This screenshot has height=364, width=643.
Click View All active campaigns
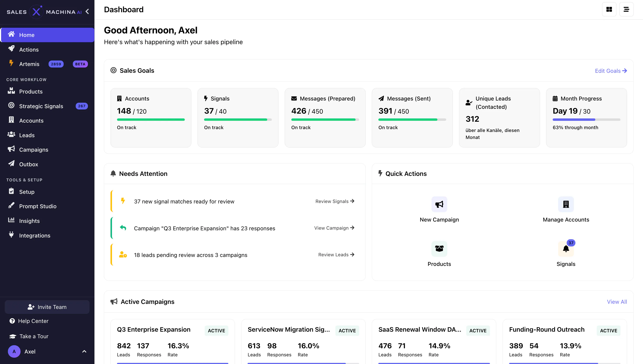point(617,302)
